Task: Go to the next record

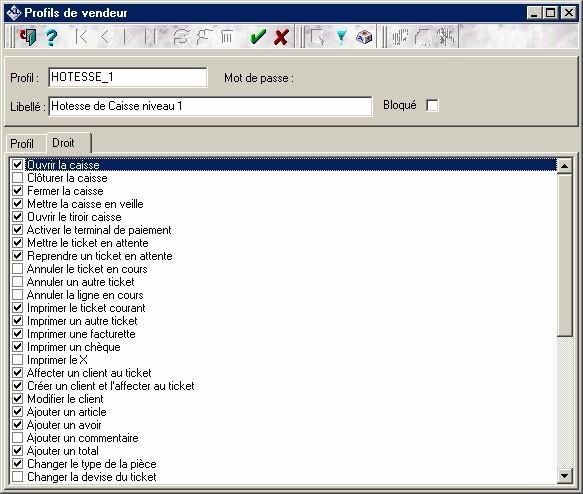Action: point(129,37)
